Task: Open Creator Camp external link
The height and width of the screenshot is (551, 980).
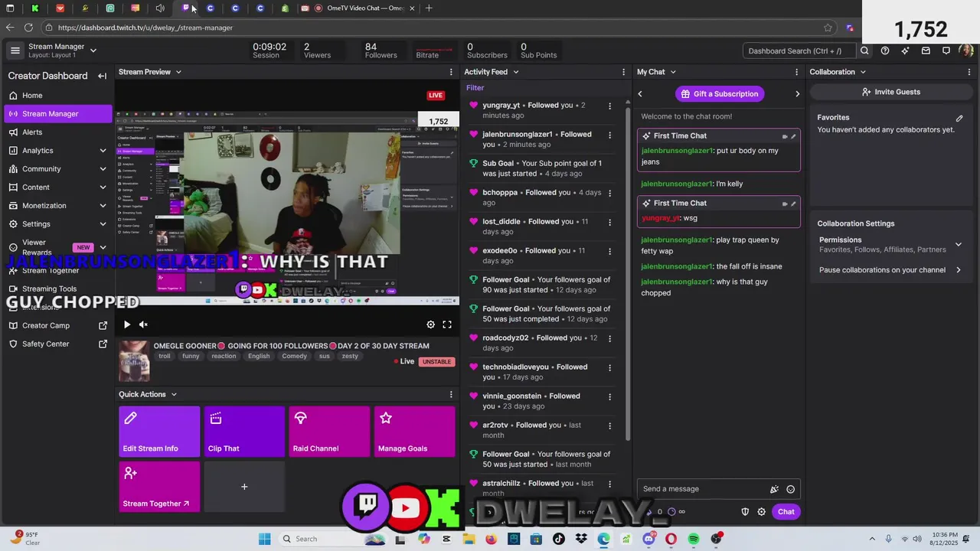Action: pos(57,325)
